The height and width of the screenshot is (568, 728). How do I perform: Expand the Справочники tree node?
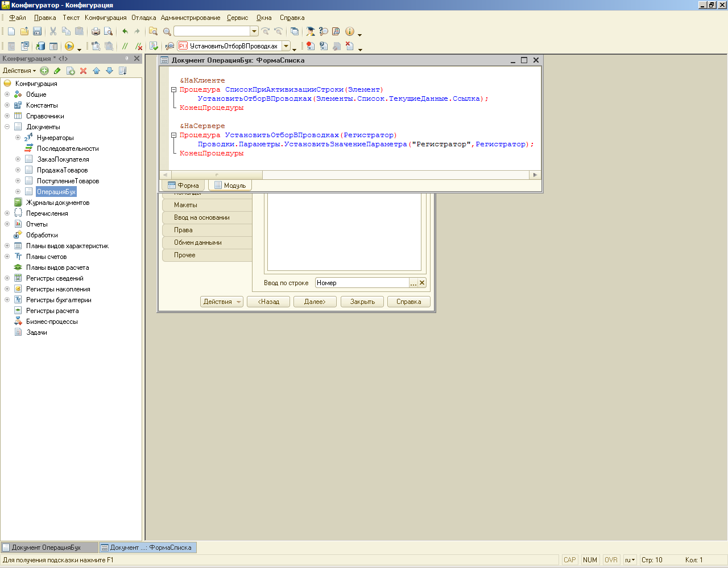[7, 116]
